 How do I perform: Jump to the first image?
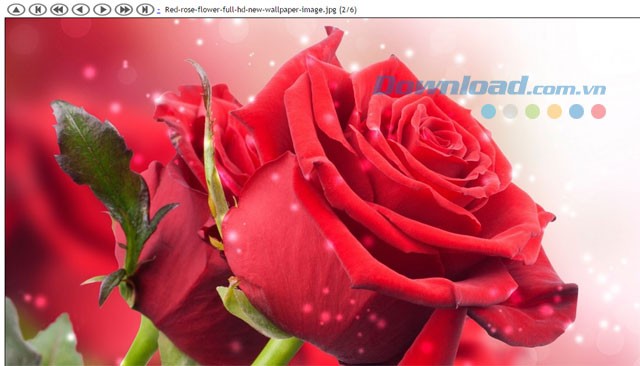[x=38, y=9]
